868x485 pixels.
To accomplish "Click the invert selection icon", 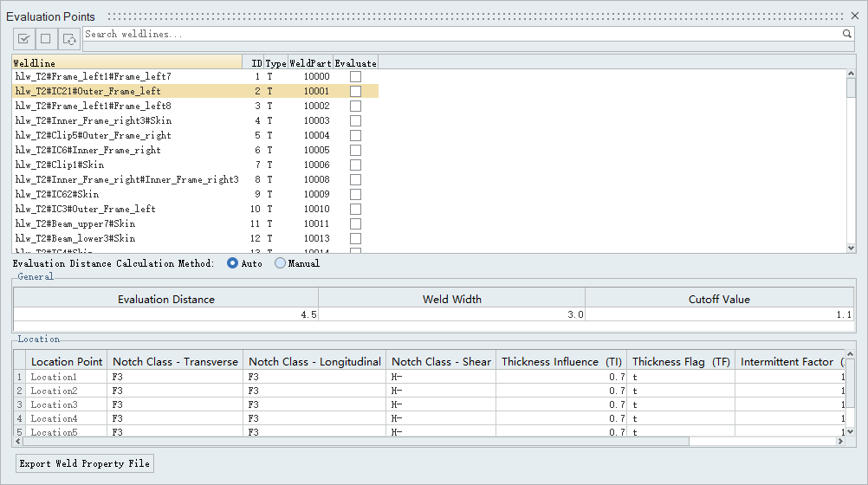I will point(69,38).
